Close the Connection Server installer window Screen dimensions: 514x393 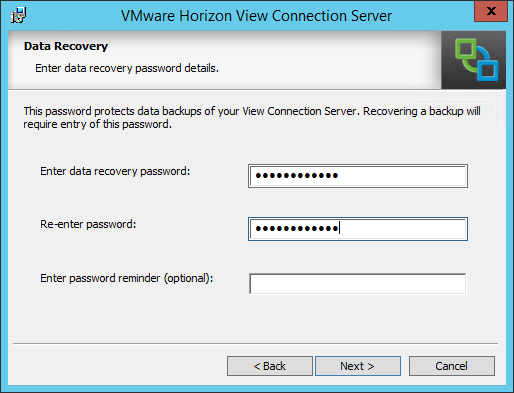tap(491, 11)
